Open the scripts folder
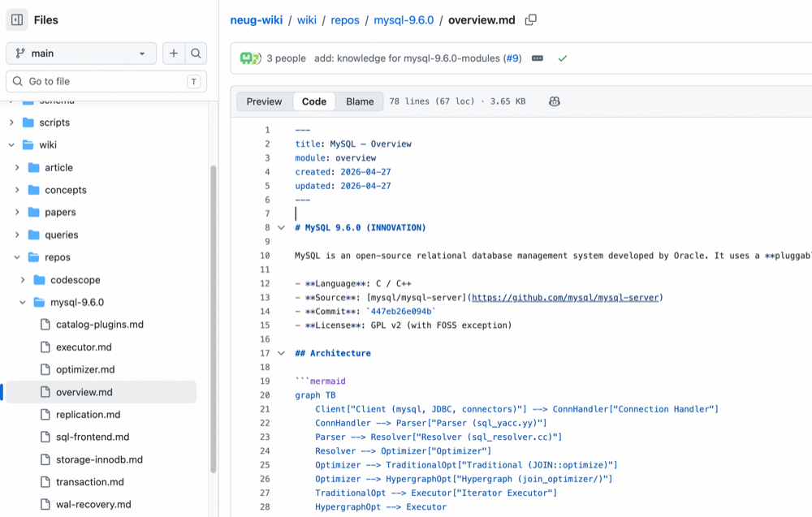The height and width of the screenshot is (517, 812). tap(54, 123)
